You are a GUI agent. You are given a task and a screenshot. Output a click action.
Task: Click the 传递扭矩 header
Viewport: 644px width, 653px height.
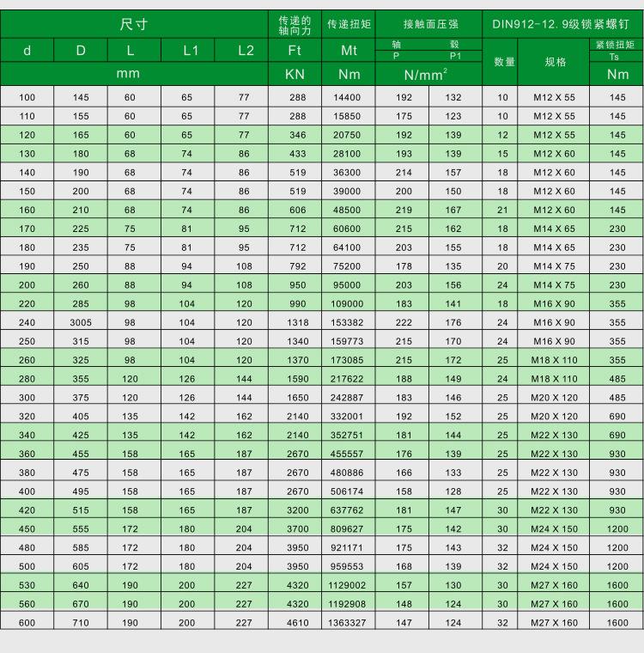[x=349, y=24]
